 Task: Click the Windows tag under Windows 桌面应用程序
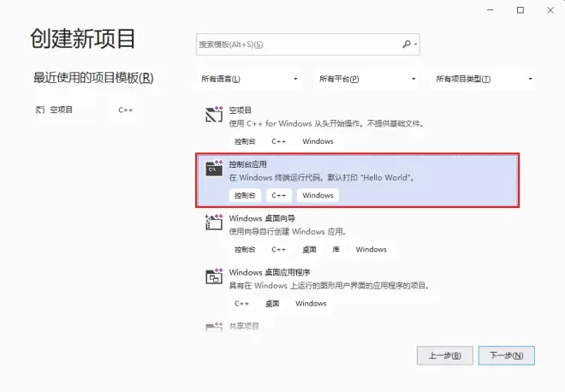tap(311, 303)
